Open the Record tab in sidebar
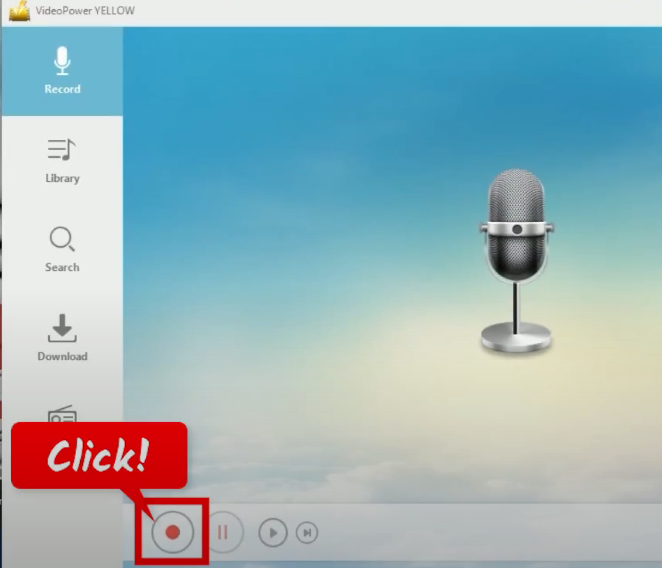This screenshot has height=568, width=662. click(x=62, y=71)
